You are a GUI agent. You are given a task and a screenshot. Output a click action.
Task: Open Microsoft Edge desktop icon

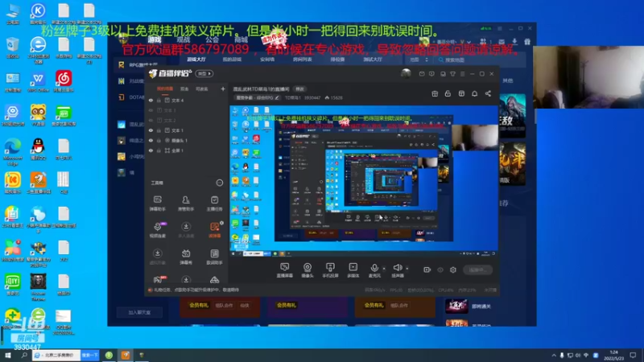point(13,152)
